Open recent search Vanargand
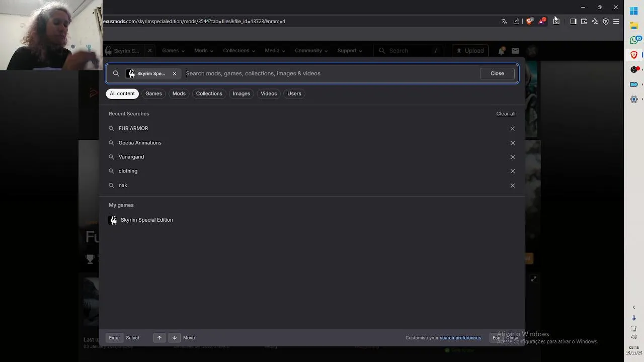The height and width of the screenshot is (362, 644). tap(312, 157)
